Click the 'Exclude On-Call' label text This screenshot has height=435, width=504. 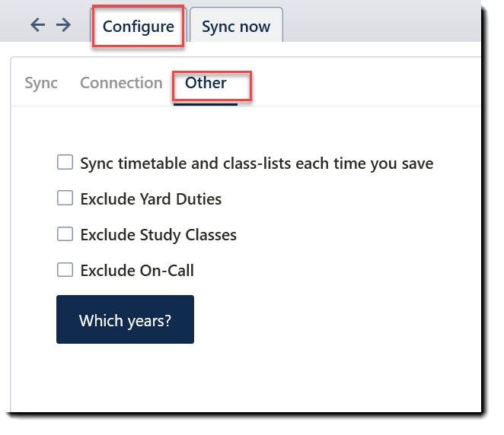[x=137, y=271]
